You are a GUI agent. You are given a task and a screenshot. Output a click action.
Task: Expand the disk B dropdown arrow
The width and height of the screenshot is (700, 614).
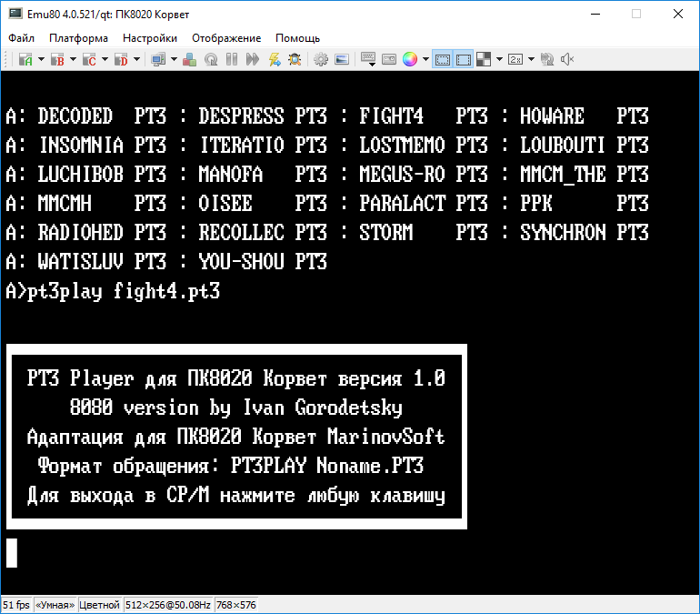pos(73,59)
